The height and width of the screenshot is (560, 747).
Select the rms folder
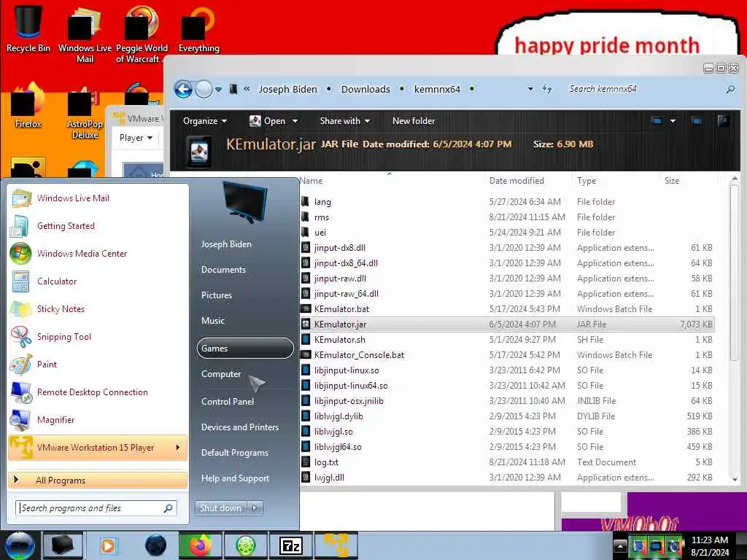point(322,217)
